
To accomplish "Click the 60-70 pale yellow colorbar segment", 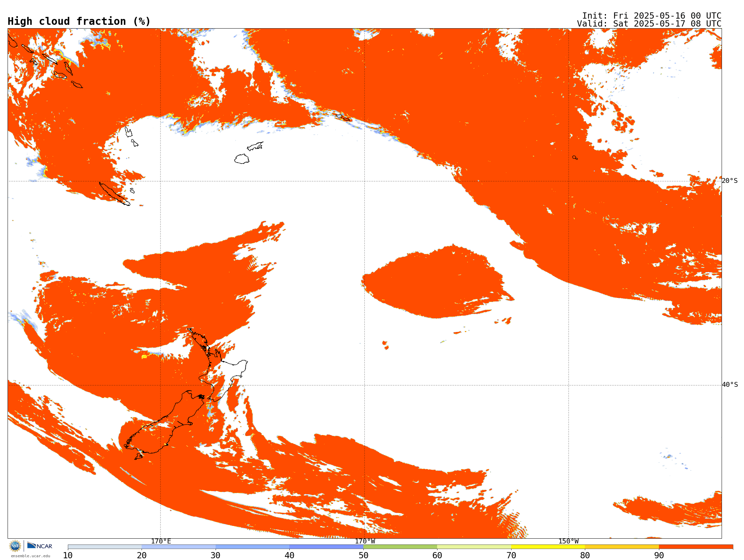I will click(x=474, y=547).
